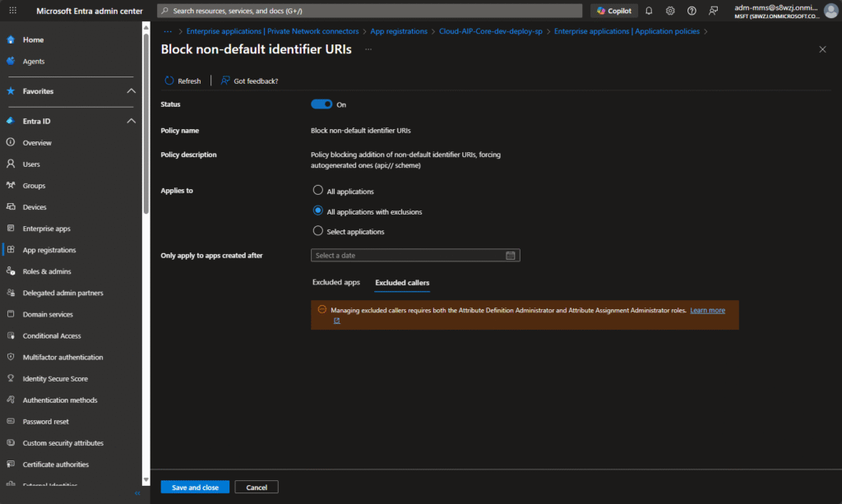This screenshot has height=504, width=842.
Task: Switch to the Excluded apps tab
Action: (x=336, y=282)
